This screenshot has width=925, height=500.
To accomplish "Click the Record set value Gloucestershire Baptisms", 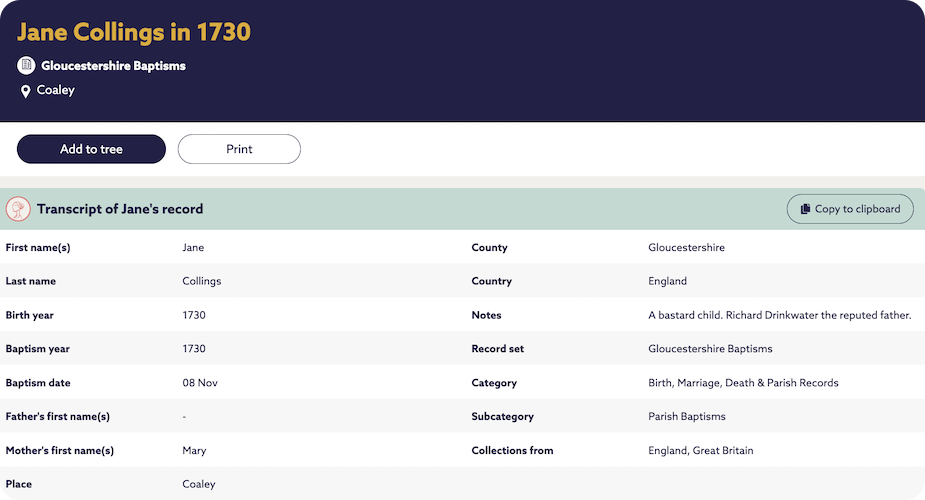I will point(710,349).
